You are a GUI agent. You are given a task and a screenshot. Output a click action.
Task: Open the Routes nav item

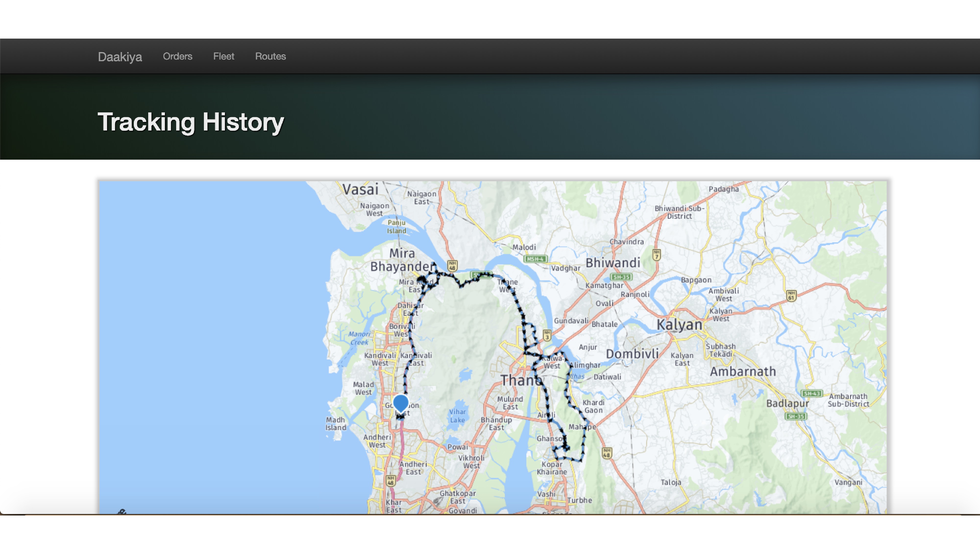270,56
